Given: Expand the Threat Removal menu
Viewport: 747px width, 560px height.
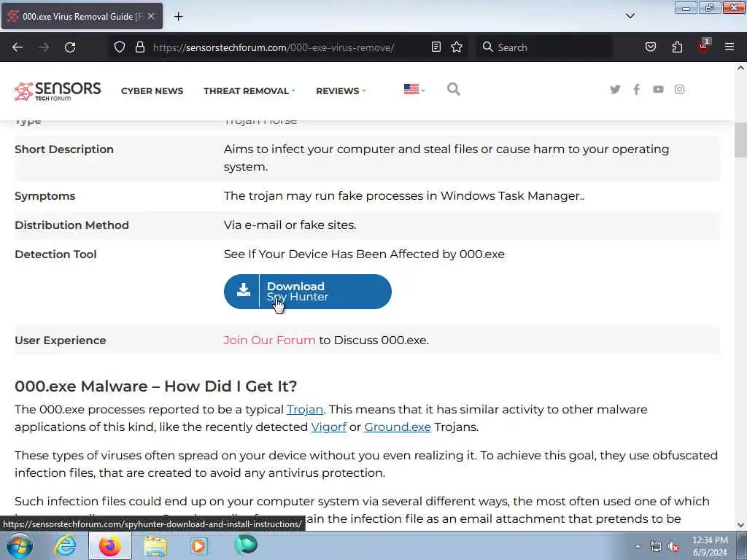Looking at the screenshot, I should 249,91.
